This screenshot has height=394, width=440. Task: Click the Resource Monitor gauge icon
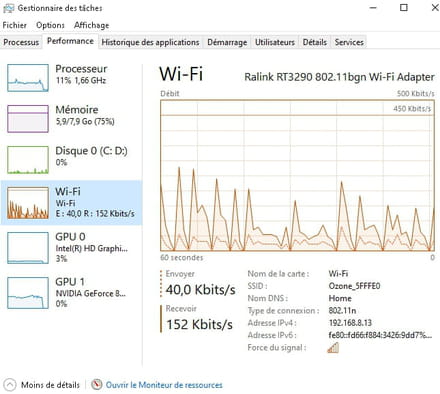[x=96, y=384]
